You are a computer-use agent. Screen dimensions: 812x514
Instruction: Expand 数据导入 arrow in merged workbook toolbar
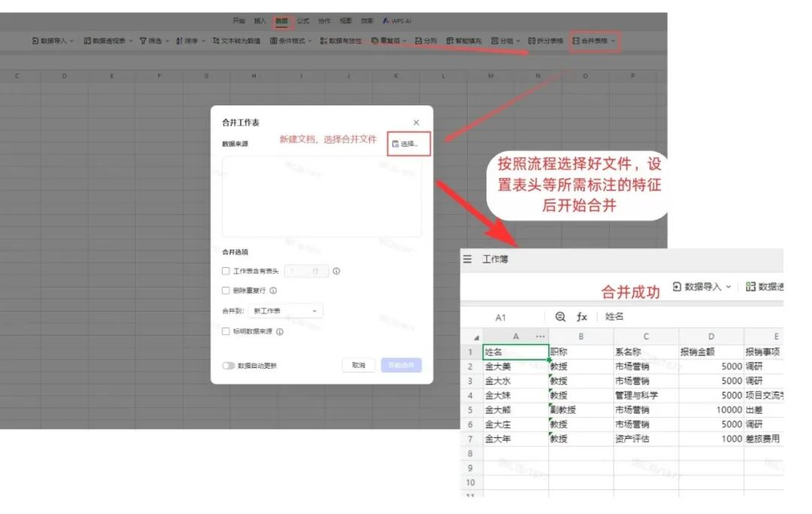coord(728,287)
